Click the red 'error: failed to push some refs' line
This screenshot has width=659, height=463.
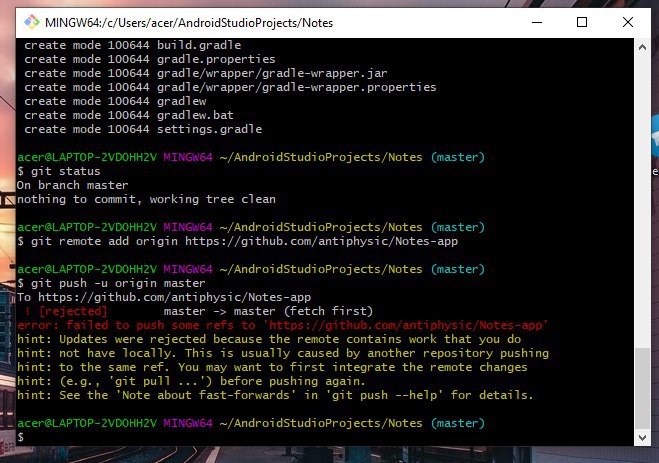(x=283, y=325)
